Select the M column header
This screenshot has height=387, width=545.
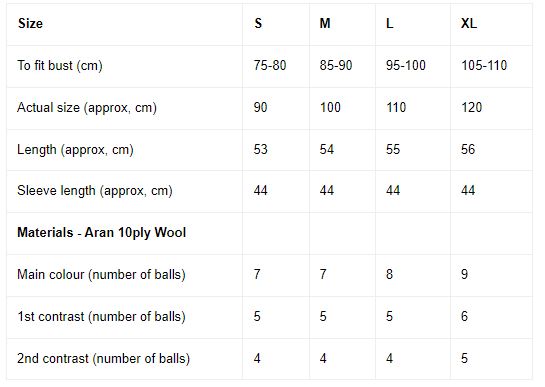coord(325,24)
